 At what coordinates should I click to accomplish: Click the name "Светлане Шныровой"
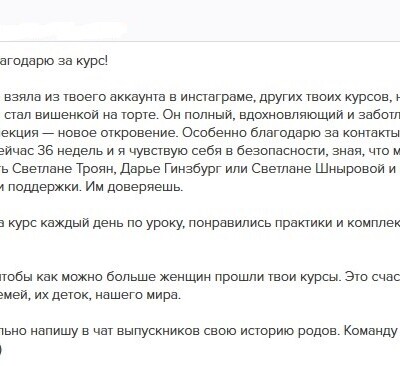318,169
